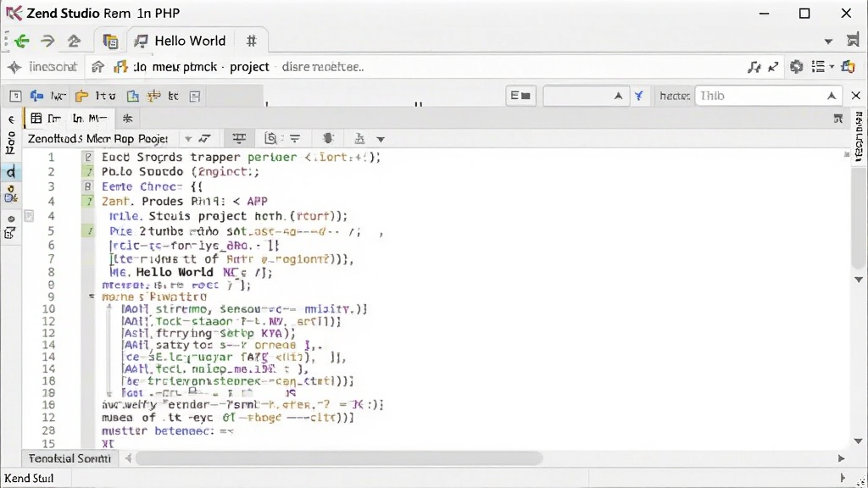Collapse the code fold marker at line 9
The image size is (868, 488).
[x=92, y=297]
